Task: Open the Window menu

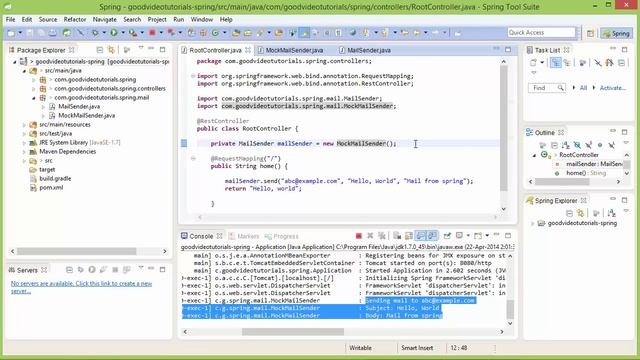Action: tap(202, 19)
